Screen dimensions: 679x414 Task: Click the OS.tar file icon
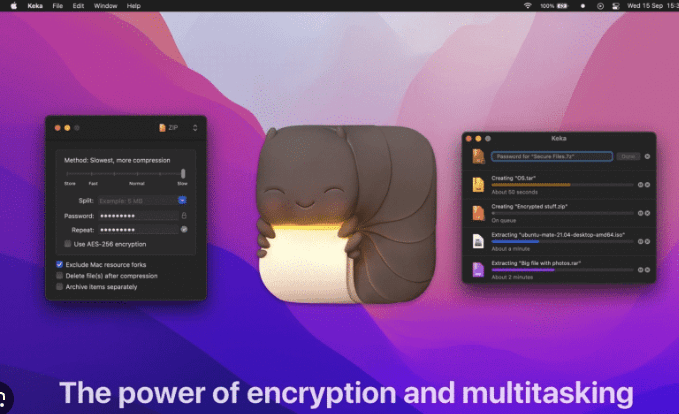[478, 184]
